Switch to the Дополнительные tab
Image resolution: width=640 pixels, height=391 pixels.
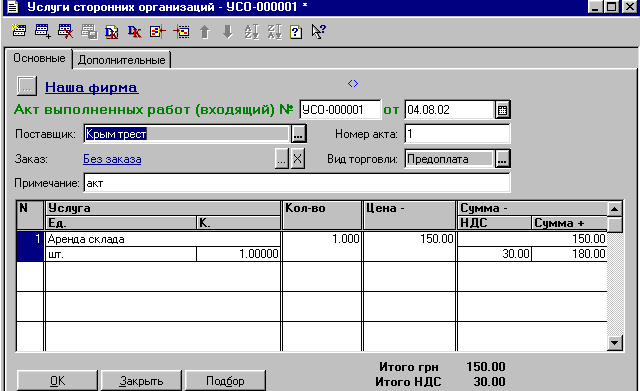(122, 60)
